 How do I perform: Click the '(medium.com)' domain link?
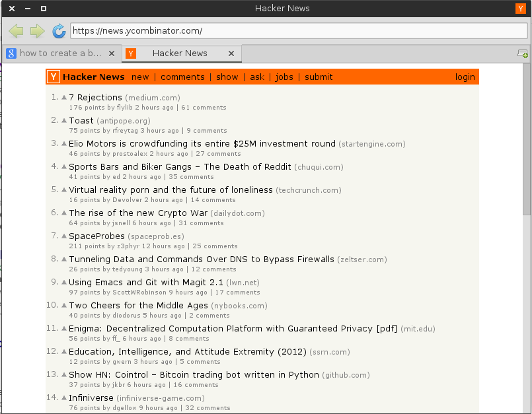tap(153, 98)
